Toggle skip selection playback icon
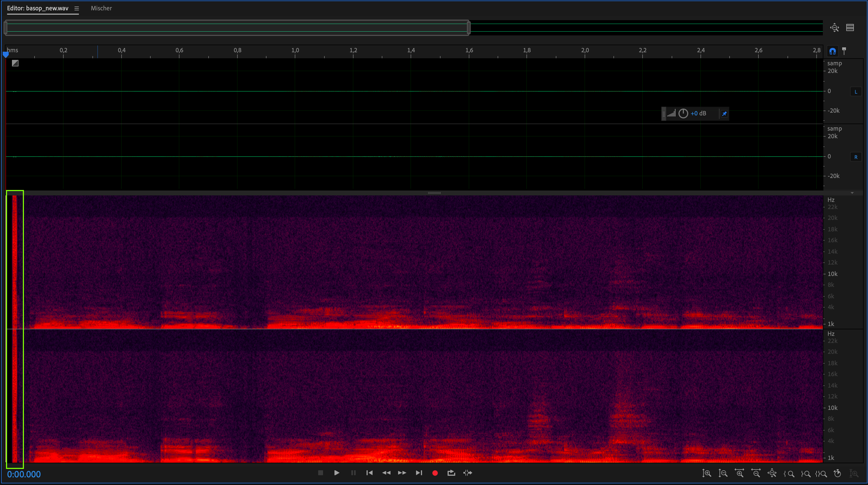Screen dimensions: 868x485 pyautogui.click(x=468, y=473)
